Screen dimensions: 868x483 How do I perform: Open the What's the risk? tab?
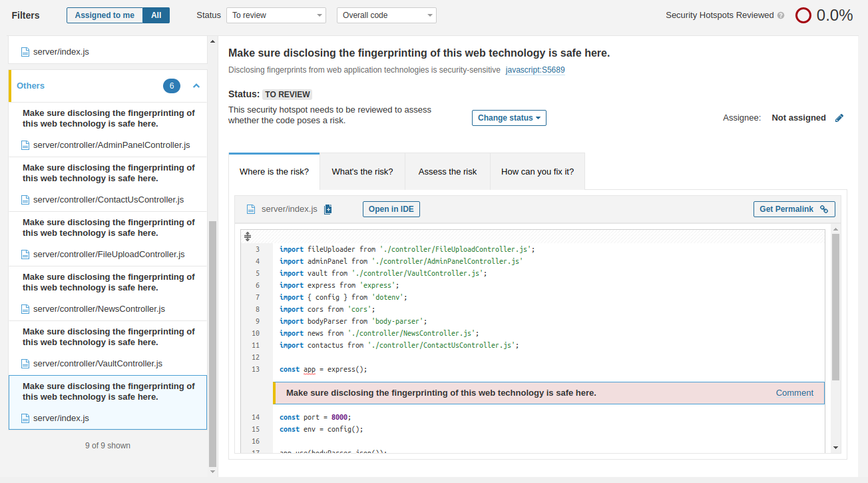[x=362, y=171]
